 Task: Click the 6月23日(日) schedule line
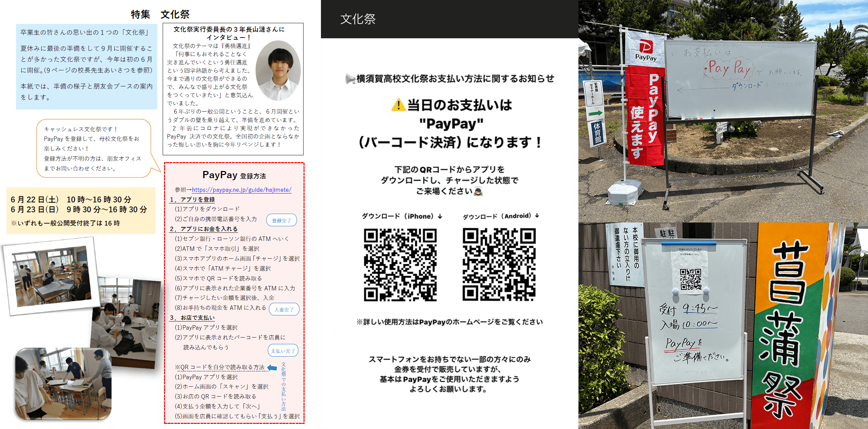pos(79,209)
